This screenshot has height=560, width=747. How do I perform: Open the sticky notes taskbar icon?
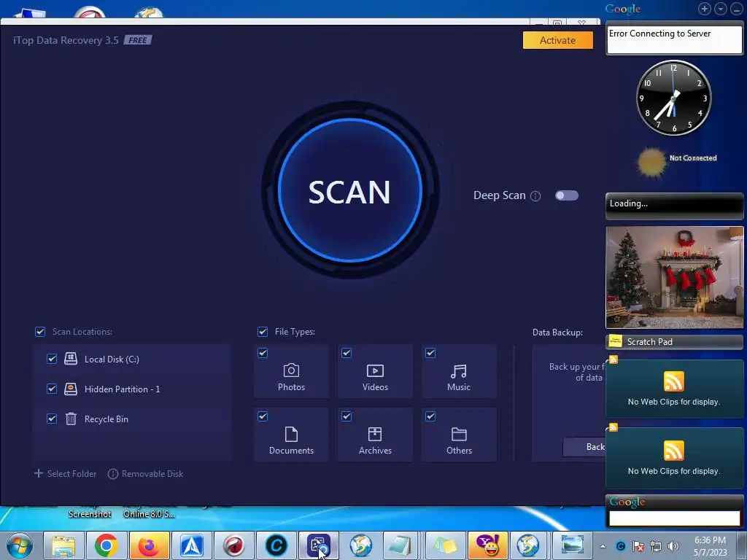coord(446,545)
